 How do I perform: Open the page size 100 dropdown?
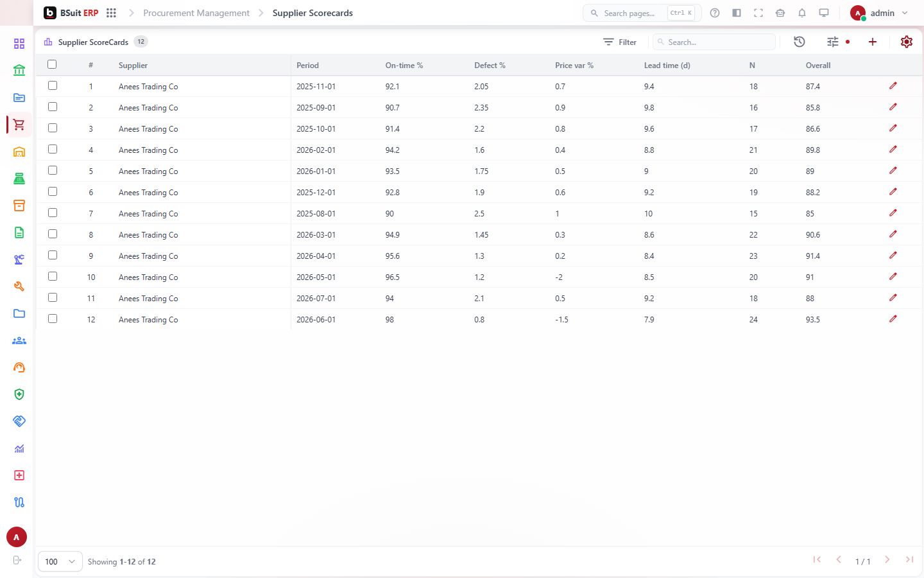[x=60, y=561]
